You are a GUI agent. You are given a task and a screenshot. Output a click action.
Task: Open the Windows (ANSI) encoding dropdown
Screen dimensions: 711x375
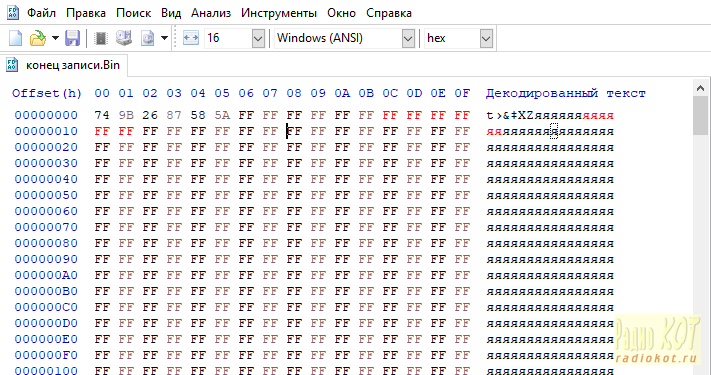coord(344,38)
